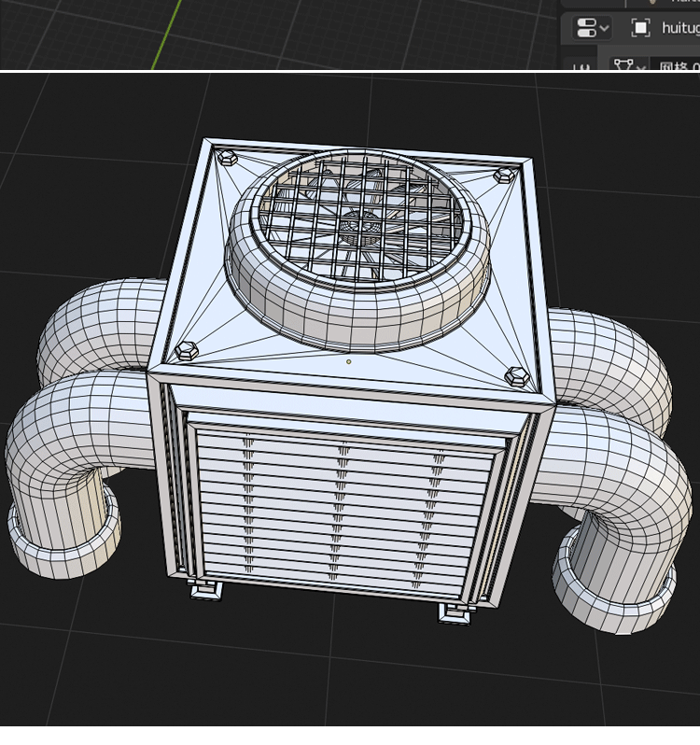Viewport: 700px width, 745px height.
Task: Select the back-right hex bolt on top
Action: 504,175
